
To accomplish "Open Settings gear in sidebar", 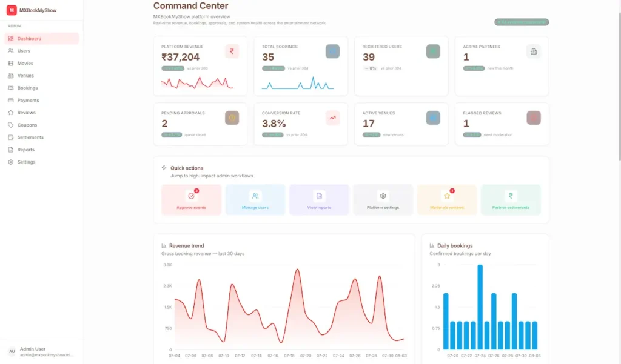I will tap(11, 162).
